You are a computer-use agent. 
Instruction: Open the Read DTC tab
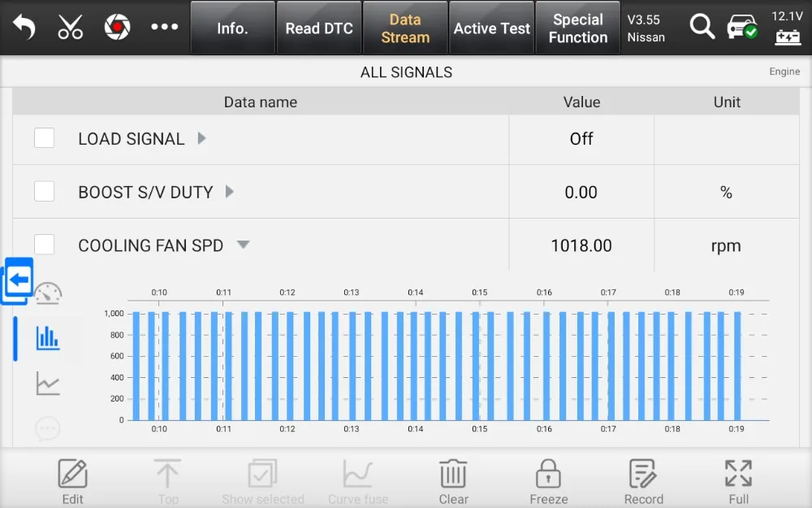point(319,28)
